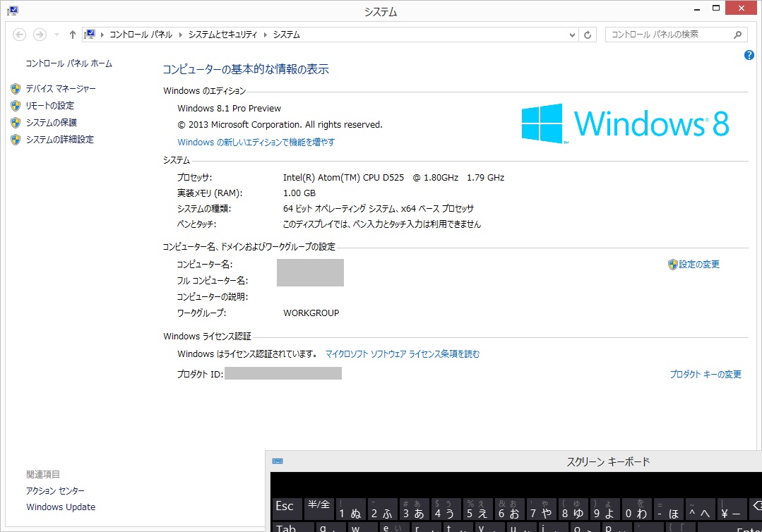The width and height of the screenshot is (762, 532).
Task: Open recent locations dropdown arrow
Action: click(x=57, y=35)
